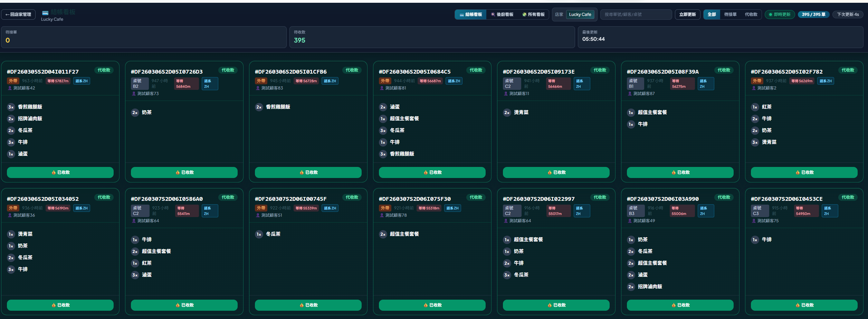This screenshot has width=868, height=319.
Task: Click the customer icon beside 測試顧客75
Action: click(754, 221)
